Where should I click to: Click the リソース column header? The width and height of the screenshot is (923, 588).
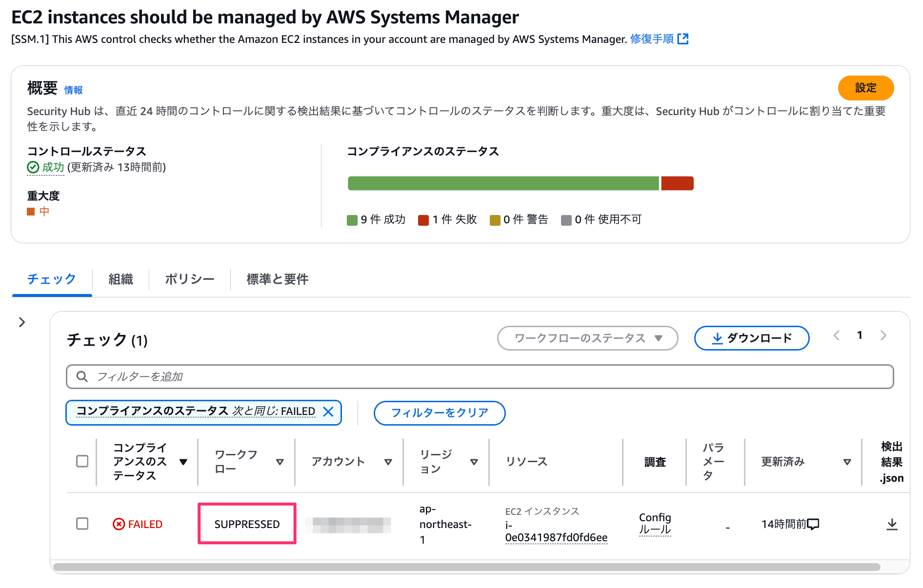526,462
